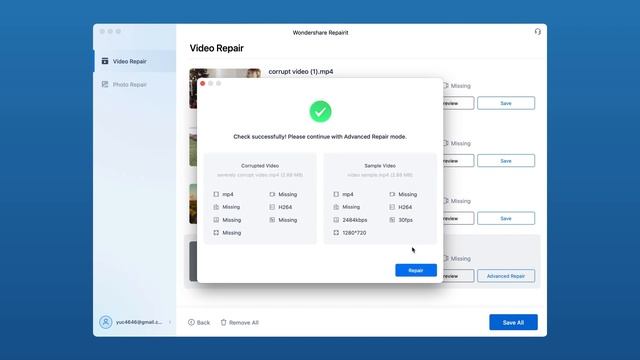
Task: Open Video Repair in the sidebar
Action: pyautogui.click(x=135, y=61)
